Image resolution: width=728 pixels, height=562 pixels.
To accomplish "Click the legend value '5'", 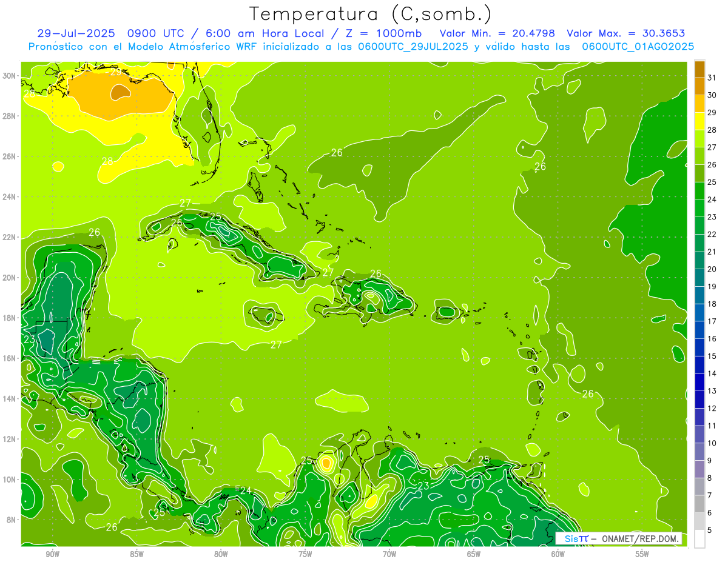I will coord(710,530).
